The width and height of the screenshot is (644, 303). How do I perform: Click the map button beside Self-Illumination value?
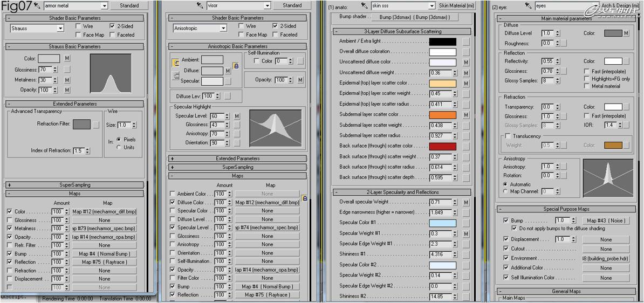pyautogui.click(x=300, y=61)
